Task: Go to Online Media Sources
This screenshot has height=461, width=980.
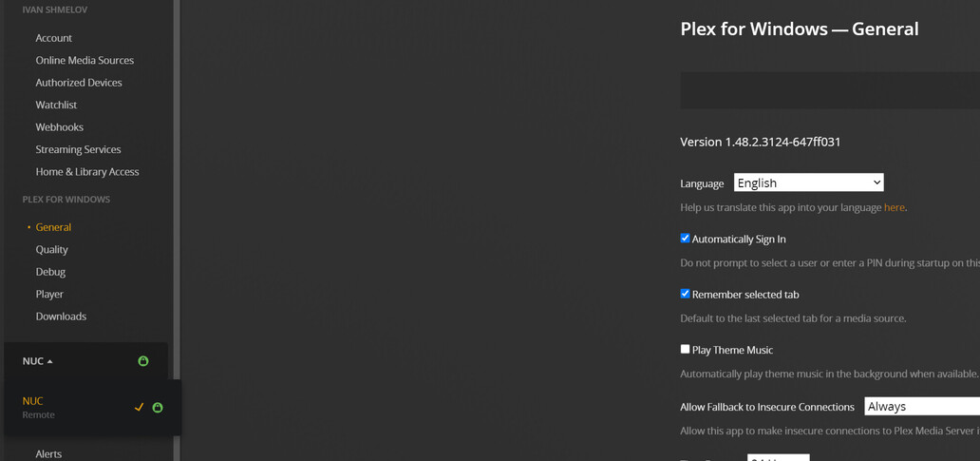Action: [x=85, y=60]
